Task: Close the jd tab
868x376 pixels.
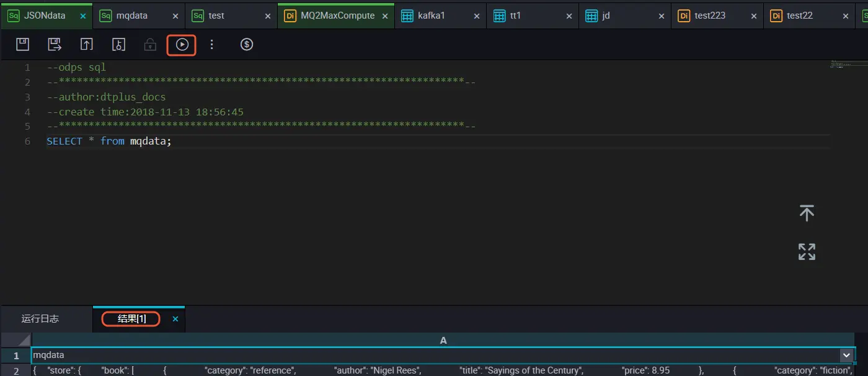Action: tap(661, 16)
